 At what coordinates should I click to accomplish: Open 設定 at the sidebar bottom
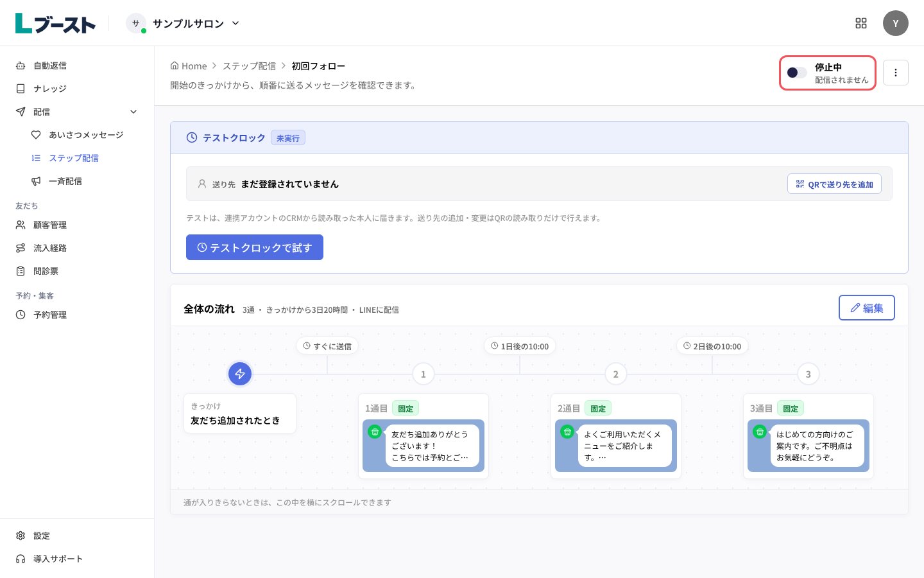[x=77, y=536]
